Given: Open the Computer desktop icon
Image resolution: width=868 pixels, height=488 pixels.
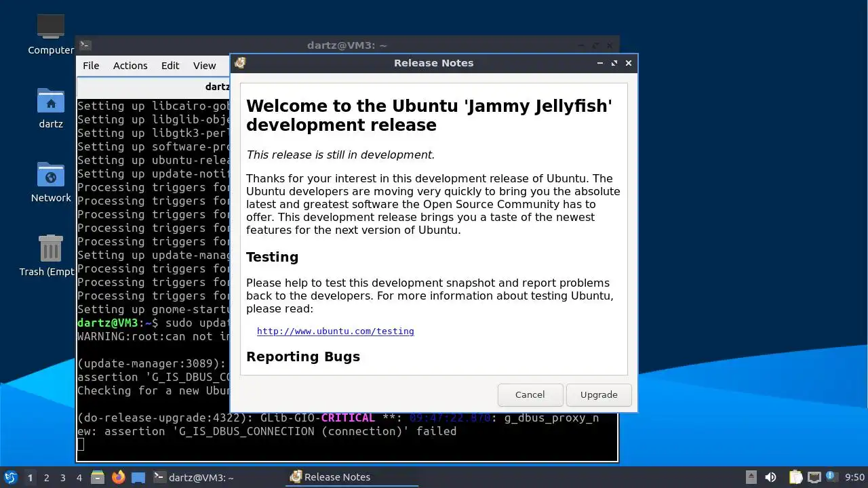Looking at the screenshot, I should [51, 34].
